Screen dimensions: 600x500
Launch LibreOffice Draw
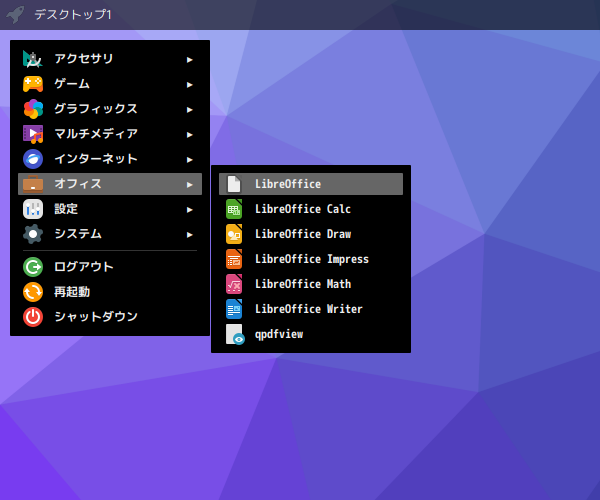[x=311, y=234]
